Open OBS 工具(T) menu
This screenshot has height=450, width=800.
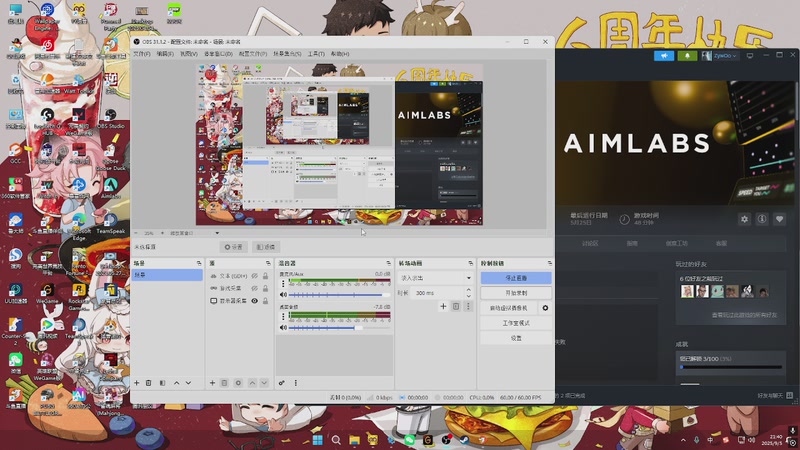click(316, 54)
